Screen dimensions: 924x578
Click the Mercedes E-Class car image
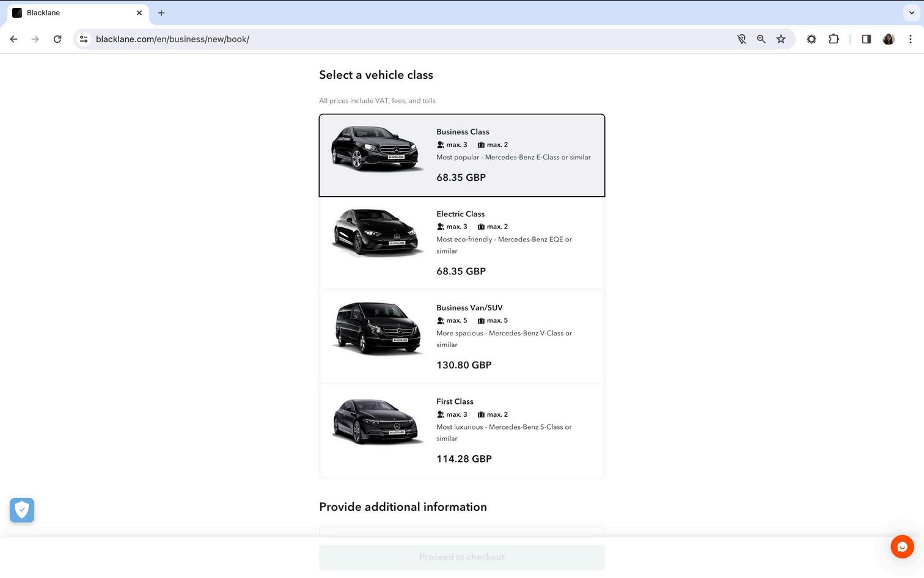pos(376,148)
